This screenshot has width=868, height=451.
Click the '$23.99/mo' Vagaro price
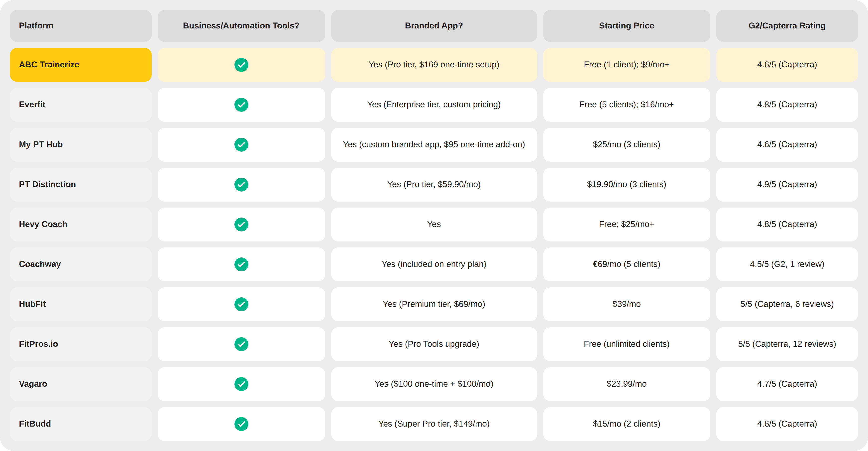(x=626, y=384)
